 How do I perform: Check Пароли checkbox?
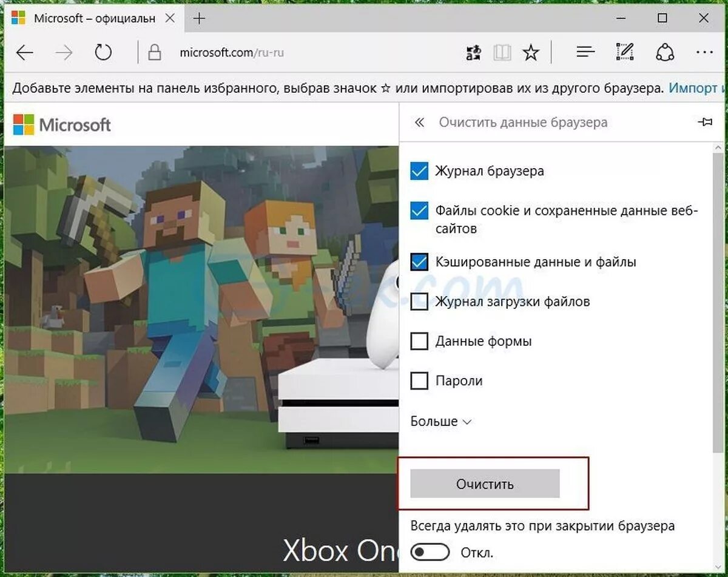click(419, 381)
